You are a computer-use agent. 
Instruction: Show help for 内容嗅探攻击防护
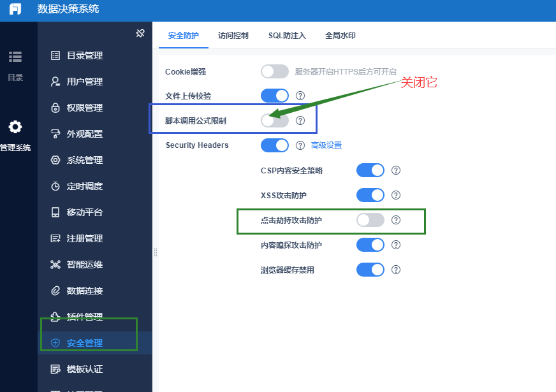tap(396, 245)
